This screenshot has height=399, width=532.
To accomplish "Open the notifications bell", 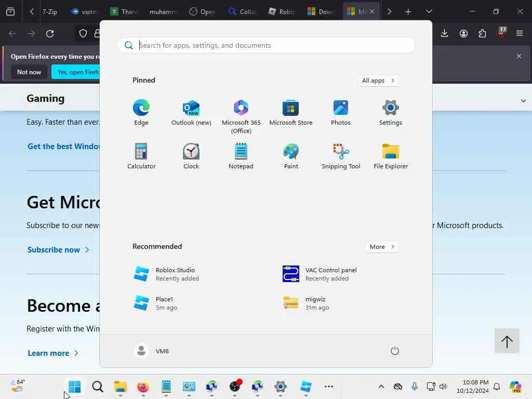I will 497,387.
